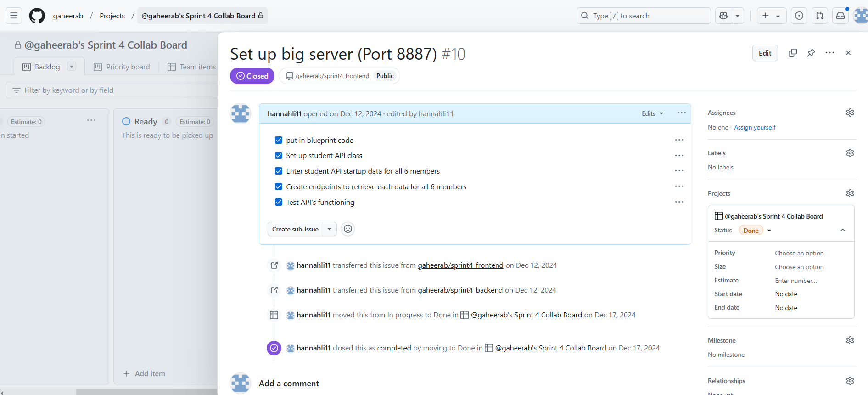Set the Start date value

[786, 294]
